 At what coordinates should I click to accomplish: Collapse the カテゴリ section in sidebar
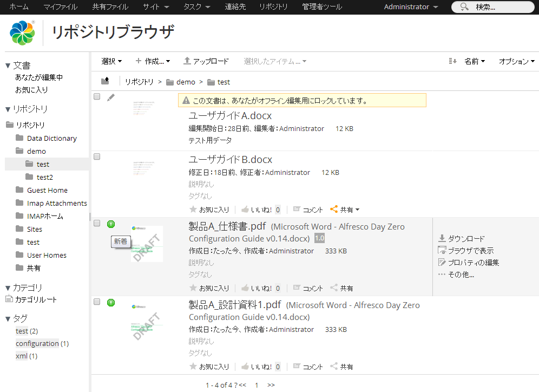pyautogui.click(x=8, y=288)
